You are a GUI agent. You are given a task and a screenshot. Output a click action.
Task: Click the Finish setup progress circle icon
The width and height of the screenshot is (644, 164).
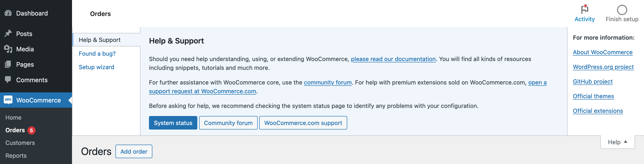coord(622,9)
